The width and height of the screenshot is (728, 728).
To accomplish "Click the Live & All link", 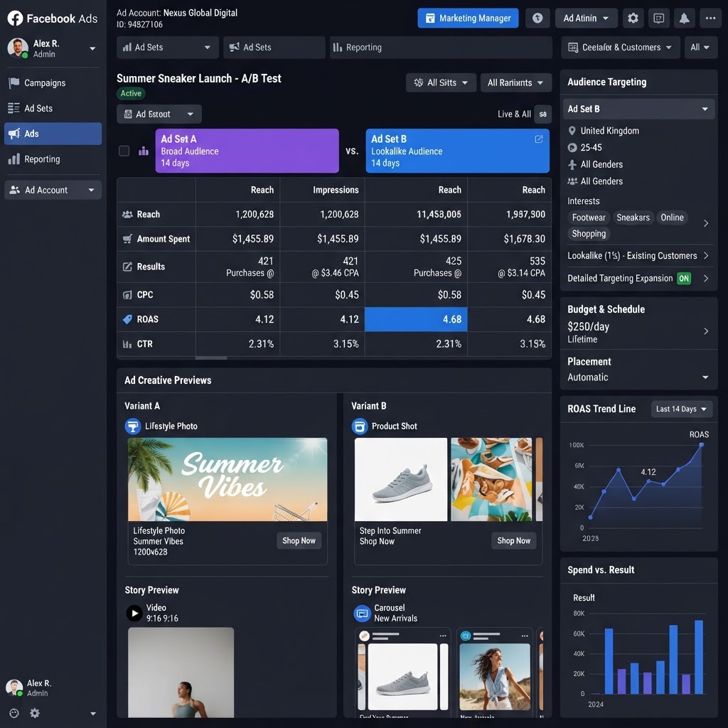I will [514, 114].
